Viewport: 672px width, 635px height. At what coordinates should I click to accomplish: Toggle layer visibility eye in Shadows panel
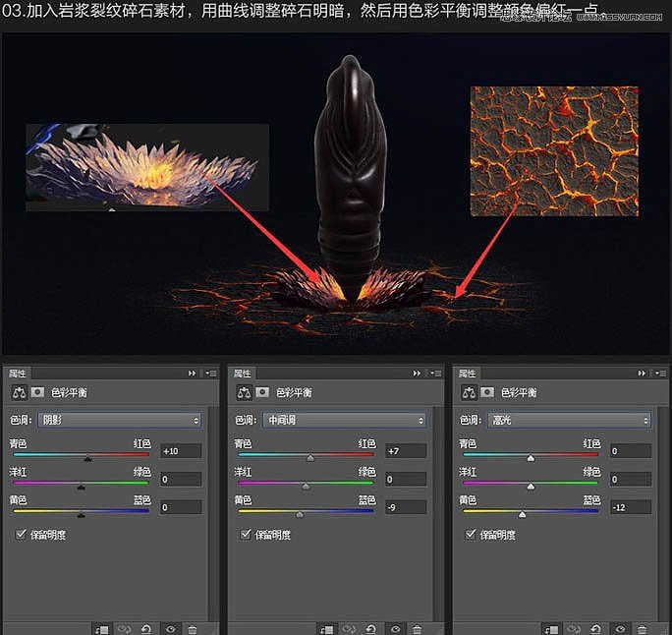tap(171, 629)
